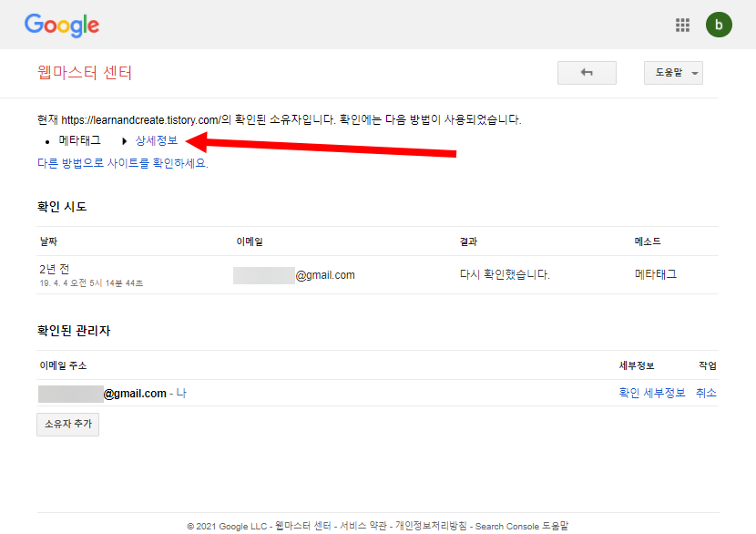Select the 세부정보 column header

click(637, 365)
